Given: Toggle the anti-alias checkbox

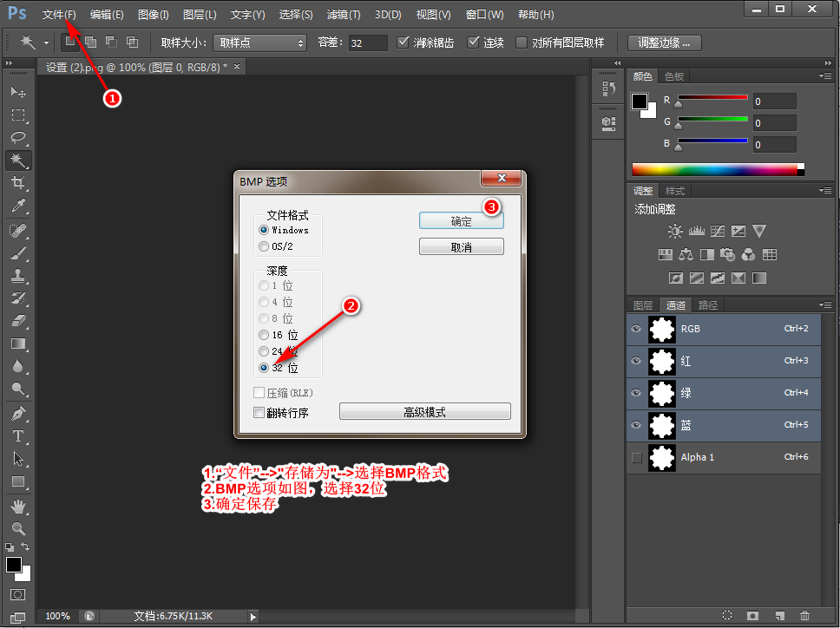Looking at the screenshot, I should [x=403, y=43].
